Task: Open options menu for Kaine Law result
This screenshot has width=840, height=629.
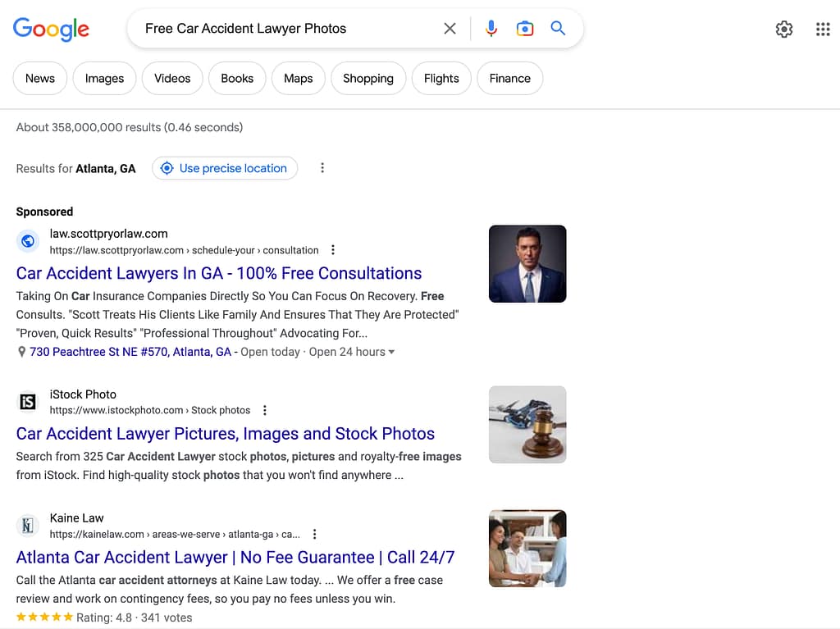Action: (314, 534)
